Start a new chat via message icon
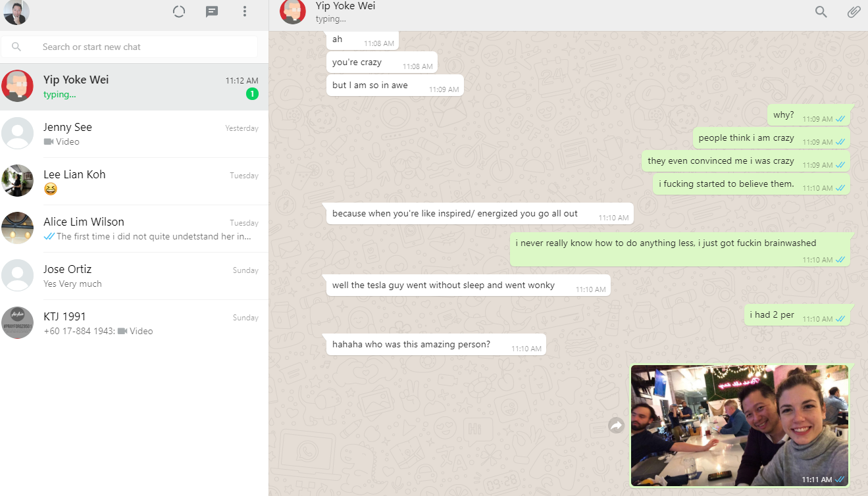This screenshot has height=496, width=868. point(211,12)
